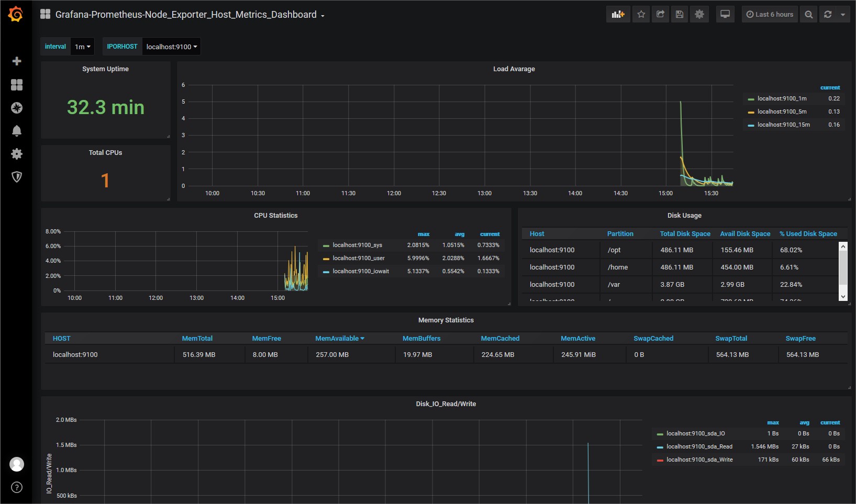Open Explore compass icon in sidebar
This screenshot has width=856, height=504.
17,108
